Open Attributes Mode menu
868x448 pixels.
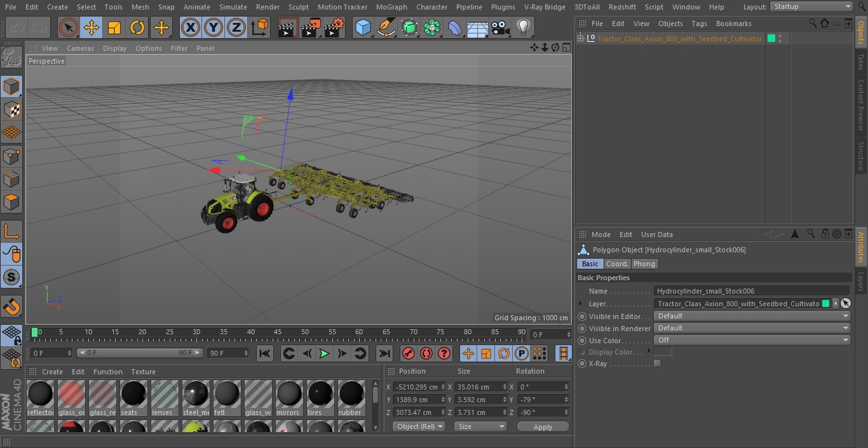tap(600, 234)
